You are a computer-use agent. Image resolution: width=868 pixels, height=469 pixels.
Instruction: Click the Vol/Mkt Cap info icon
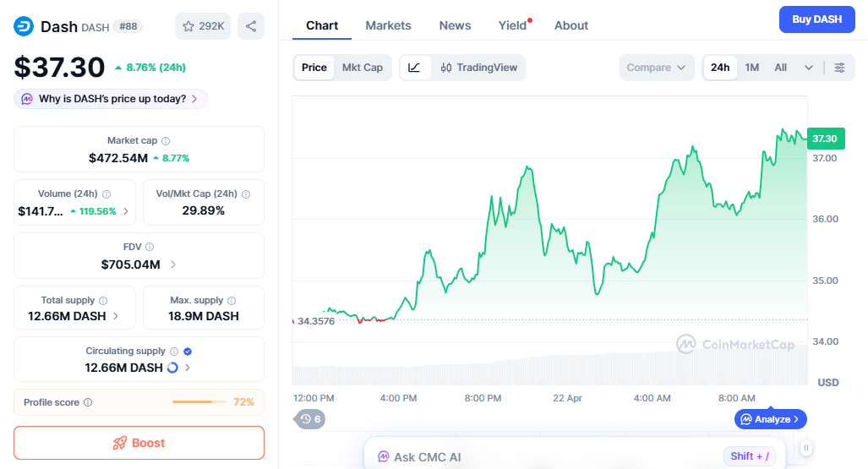point(246,194)
